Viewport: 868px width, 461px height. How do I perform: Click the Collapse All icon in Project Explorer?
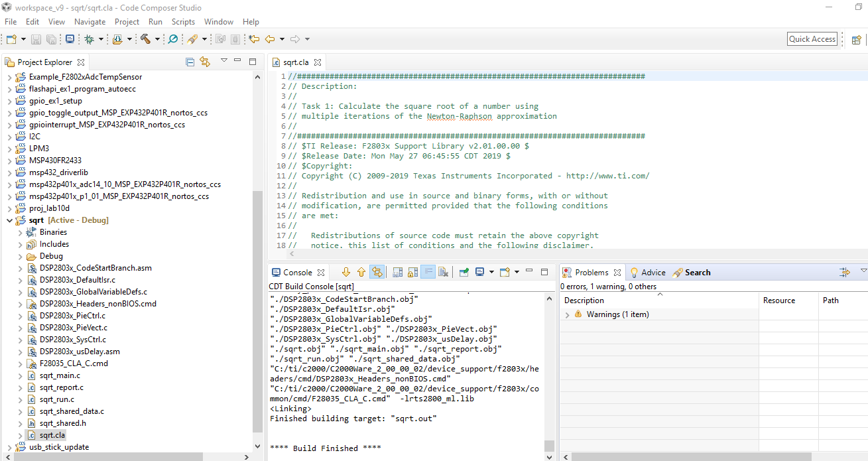(190, 62)
